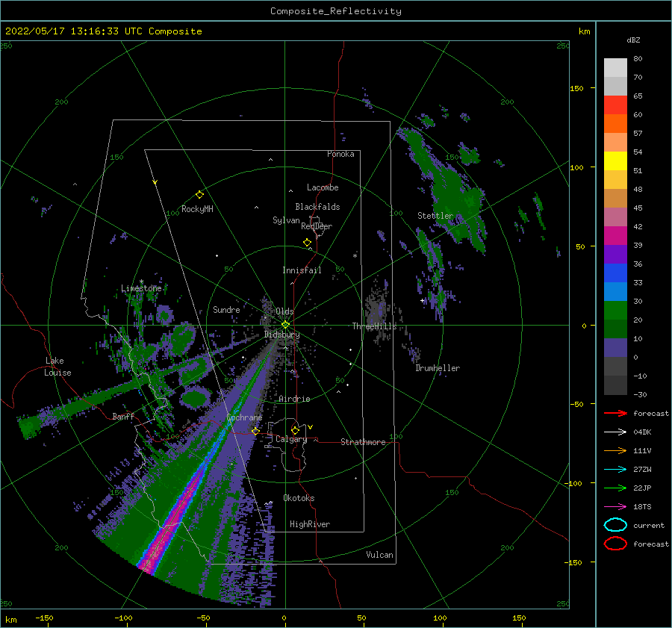Select the yellow swatch between 54 and 51
The height and width of the screenshot is (628, 672).
coord(615,161)
